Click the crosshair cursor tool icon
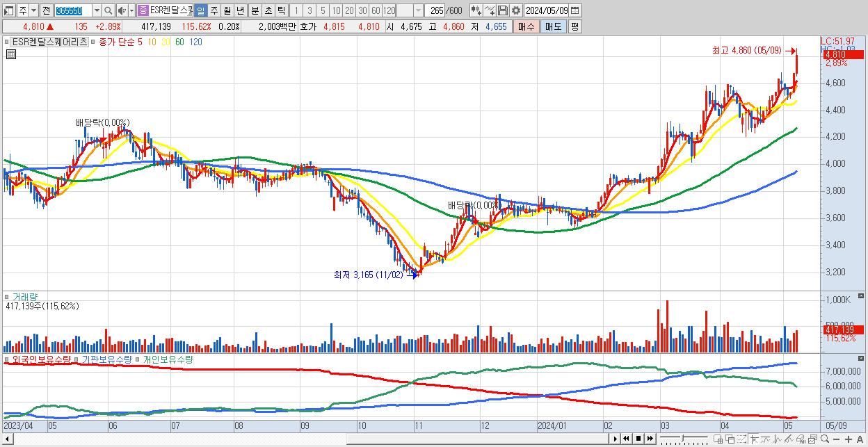868x447 pixels. coord(754,439)
